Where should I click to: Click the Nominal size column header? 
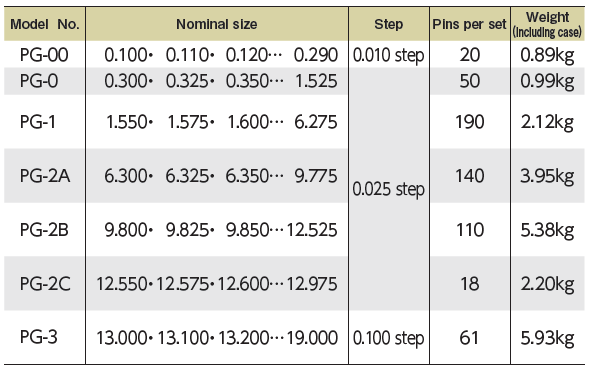(217, 24)
